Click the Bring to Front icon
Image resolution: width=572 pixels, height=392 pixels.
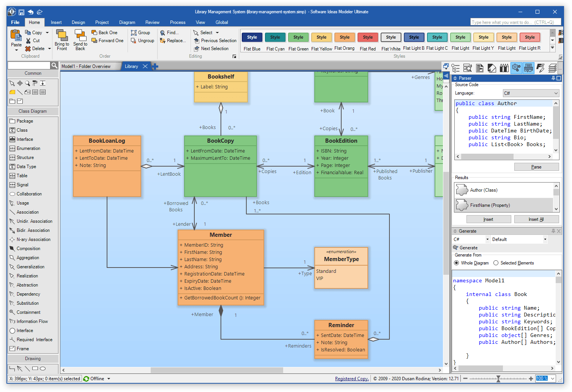click(x=61, y=35)
